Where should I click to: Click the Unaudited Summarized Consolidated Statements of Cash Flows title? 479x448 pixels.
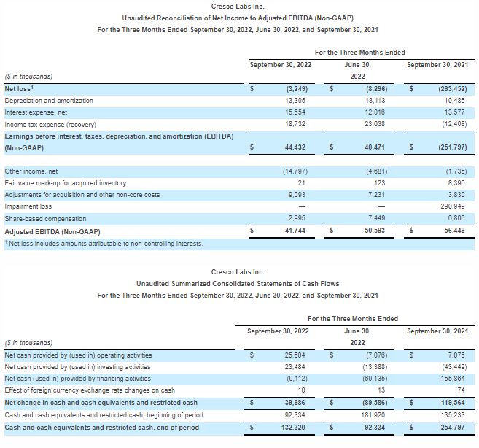click(238, 283)
